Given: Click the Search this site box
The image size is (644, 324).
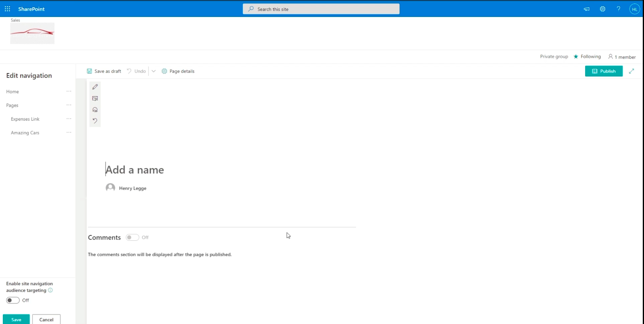Looking at the screenshot, I should click(x=321, y=9).
